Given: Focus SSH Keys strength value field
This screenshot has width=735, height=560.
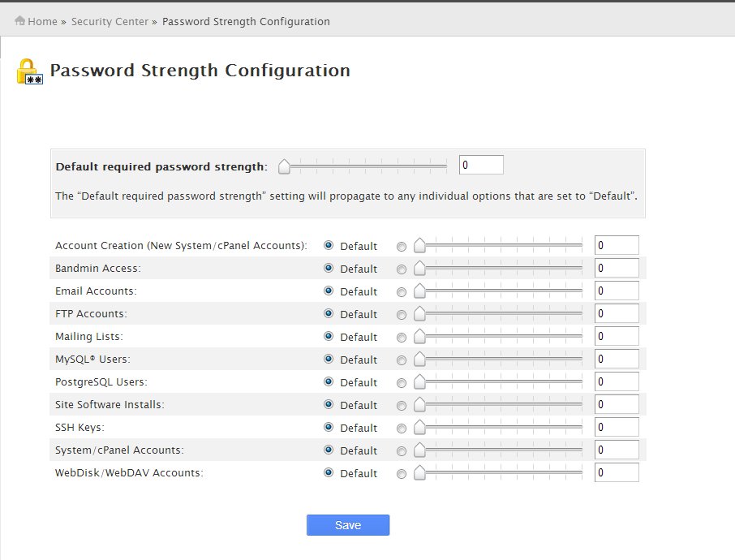Looking at the screenshot, I should click(617, 427).
